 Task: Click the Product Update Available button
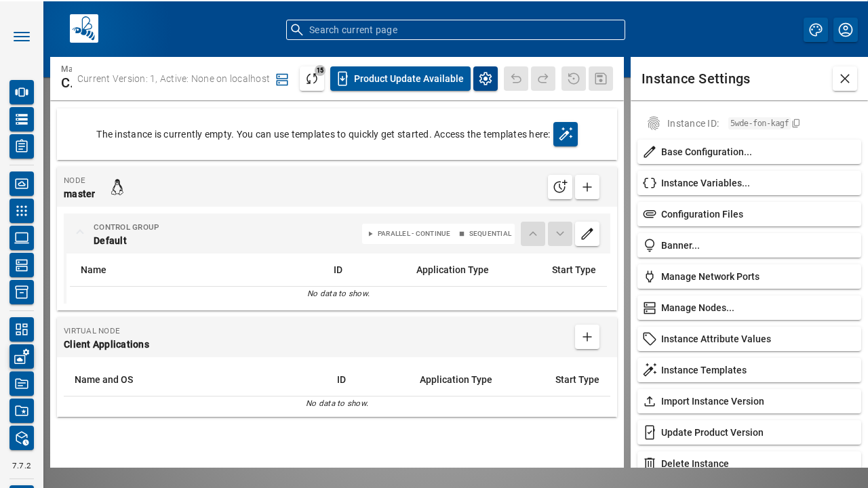[x=400, y=79]
